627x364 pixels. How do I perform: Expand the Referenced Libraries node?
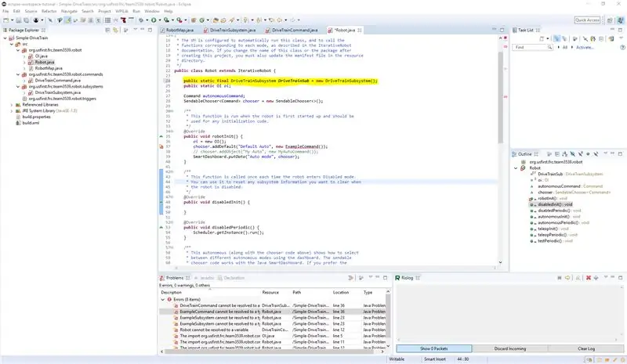click(12, 105)
